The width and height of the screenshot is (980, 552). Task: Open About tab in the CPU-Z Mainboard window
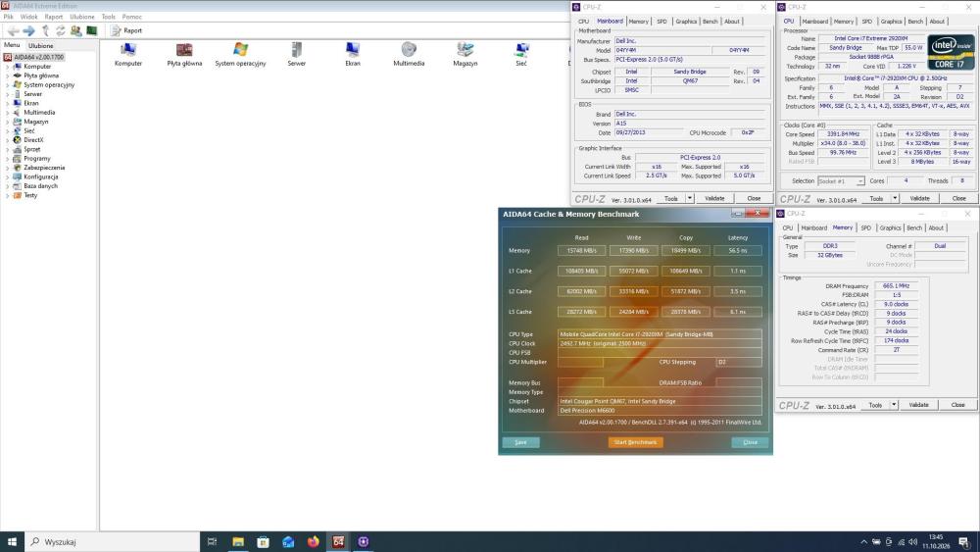tap(732, 22)
